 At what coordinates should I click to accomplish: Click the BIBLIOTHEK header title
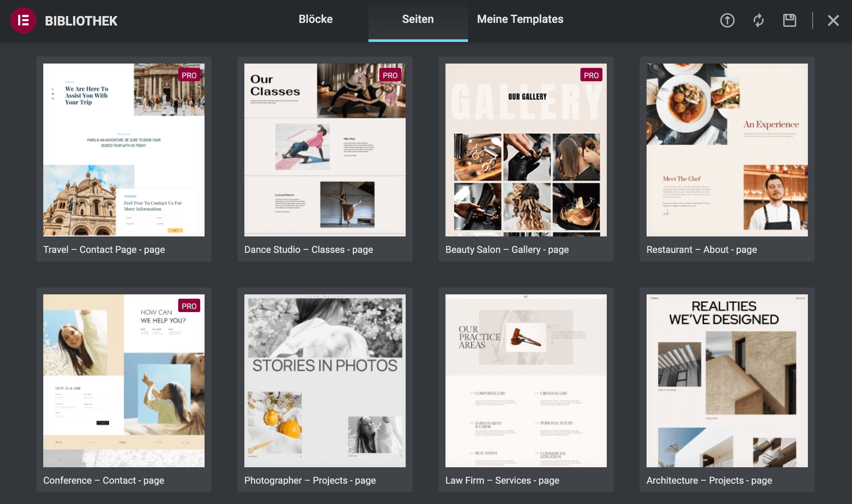coord(81,21)
